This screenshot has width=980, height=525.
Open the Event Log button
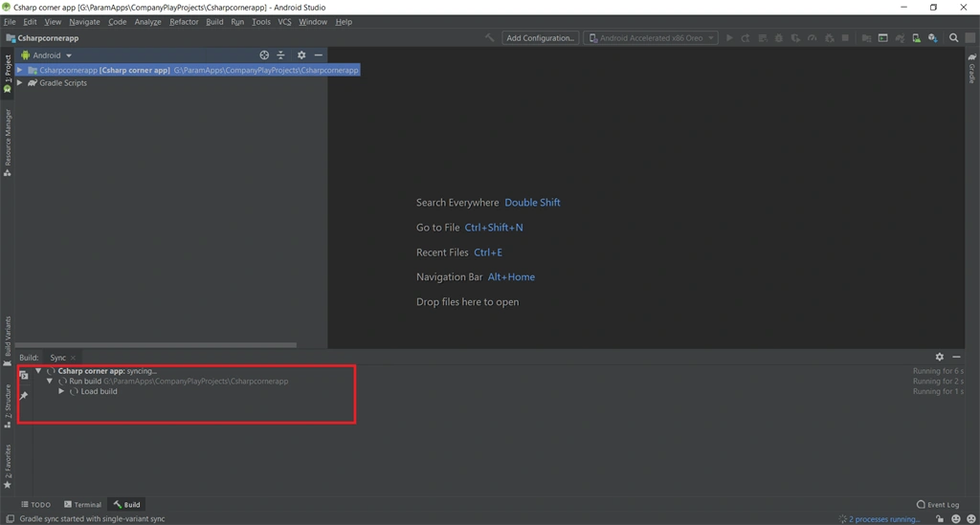[938, 504]
